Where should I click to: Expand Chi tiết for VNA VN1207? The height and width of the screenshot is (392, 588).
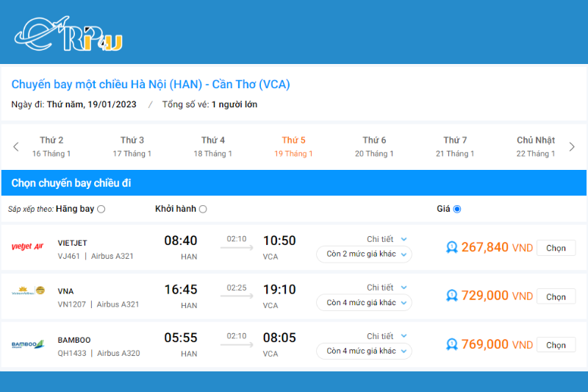(387, 288)
